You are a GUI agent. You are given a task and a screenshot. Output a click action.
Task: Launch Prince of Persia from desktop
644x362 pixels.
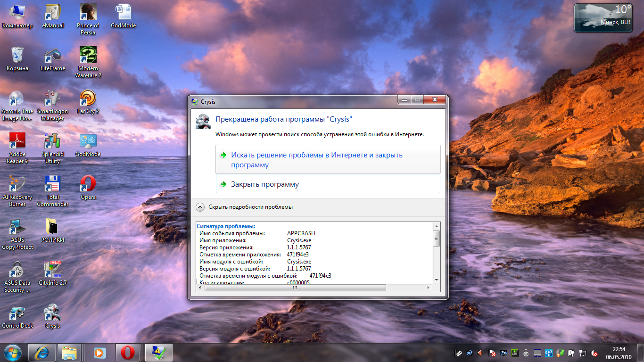pos(88,20)
